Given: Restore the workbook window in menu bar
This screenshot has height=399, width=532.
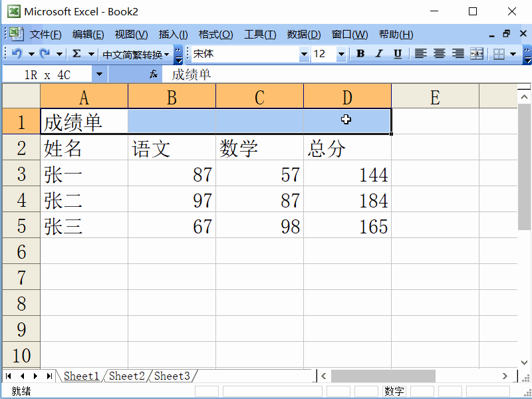Looking at the screenshot, I should 507,34.
